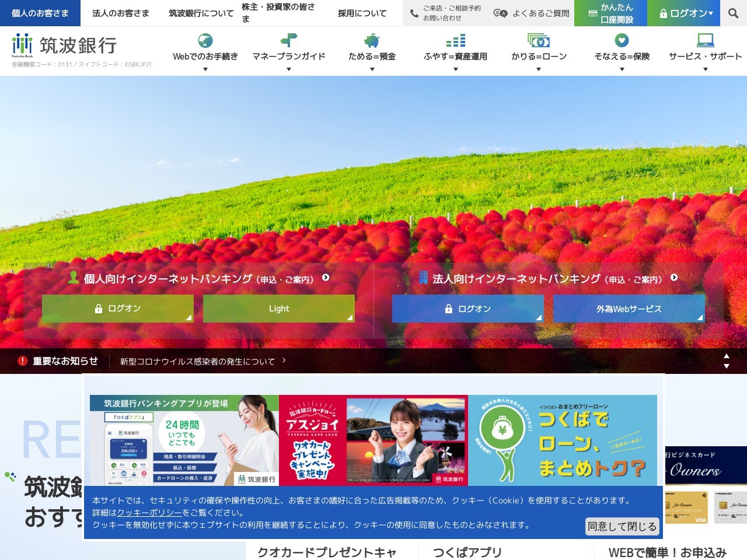The height and width of the screenshot is (560, 747).
Task: Click the bar chart icon for ふやす=資産運用
Action: click(455, 40)
